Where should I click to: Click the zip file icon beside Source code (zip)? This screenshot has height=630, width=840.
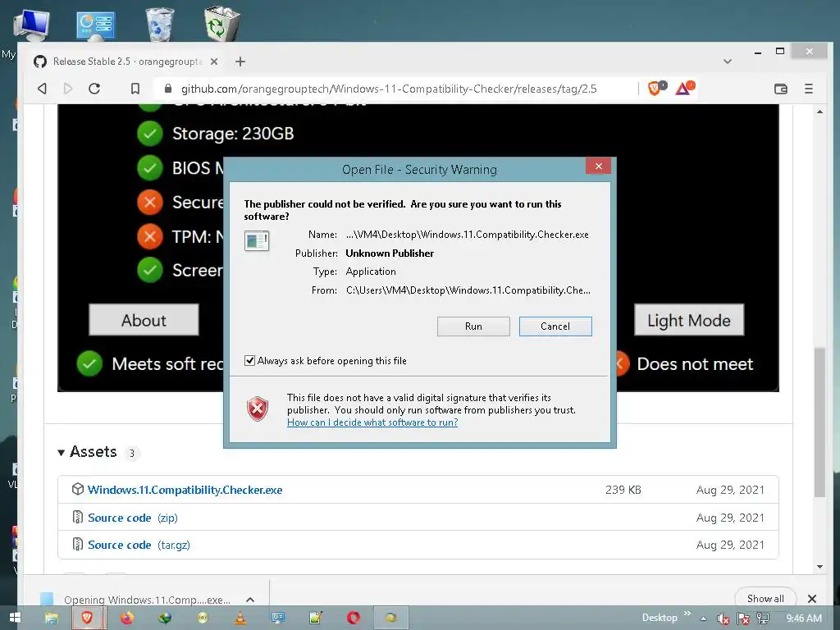point(77,517)
